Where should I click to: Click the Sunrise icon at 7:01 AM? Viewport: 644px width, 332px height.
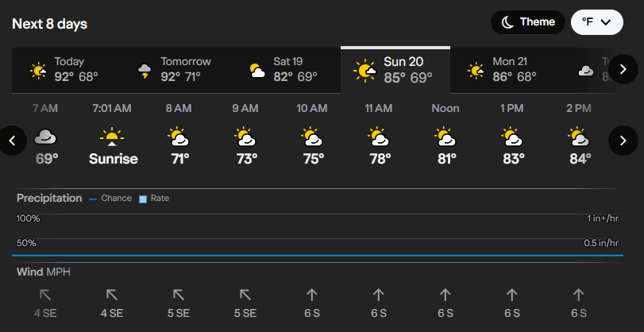(112, 137)
